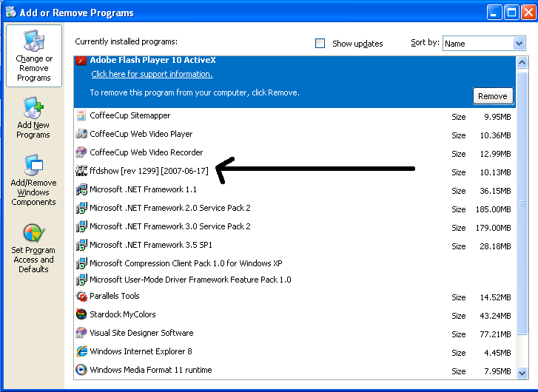This screenshot has height=392, width=538.
Task: Click .NET Framework 3.0 Service Pack 2 icon
Action: pos(81,226)
